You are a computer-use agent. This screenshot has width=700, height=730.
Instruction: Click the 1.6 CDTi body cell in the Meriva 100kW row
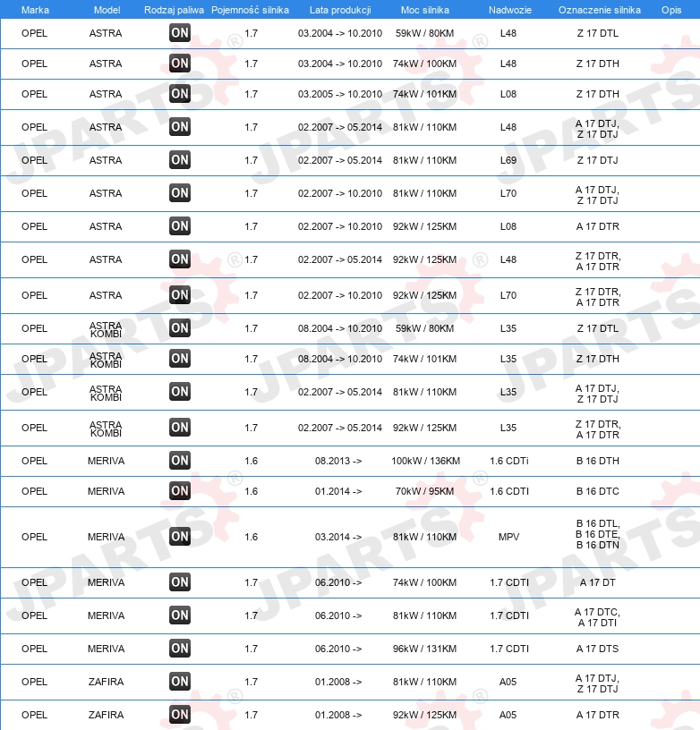(x=509, y=461)
